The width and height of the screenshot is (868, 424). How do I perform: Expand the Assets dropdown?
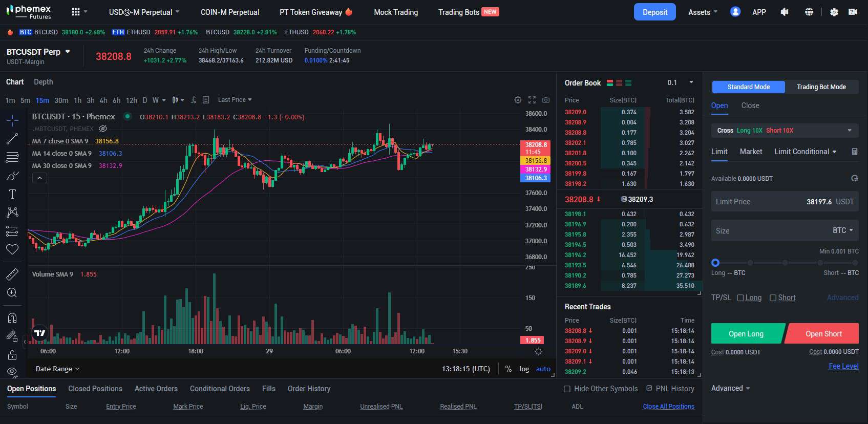pos(703,12)
